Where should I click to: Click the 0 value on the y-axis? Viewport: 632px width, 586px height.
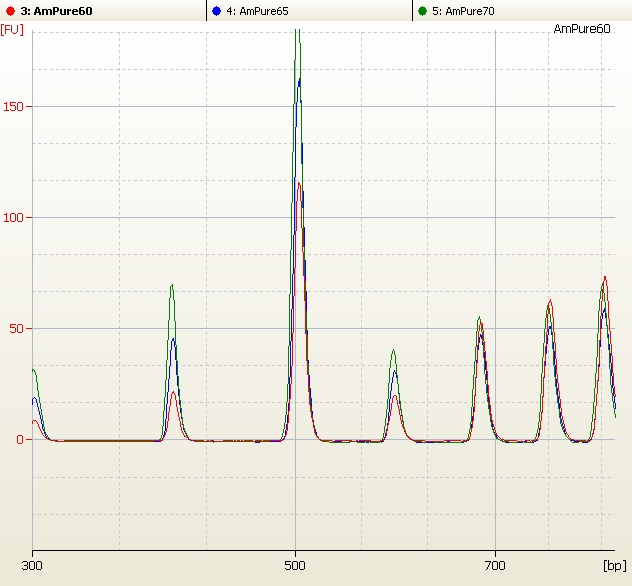pos(20,439)
